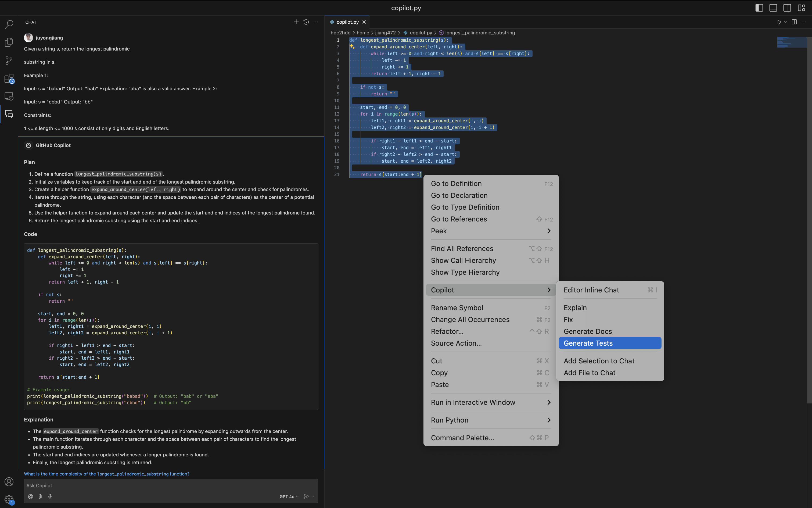Focus the Ask Copilot input field

(x=171, y=485)
